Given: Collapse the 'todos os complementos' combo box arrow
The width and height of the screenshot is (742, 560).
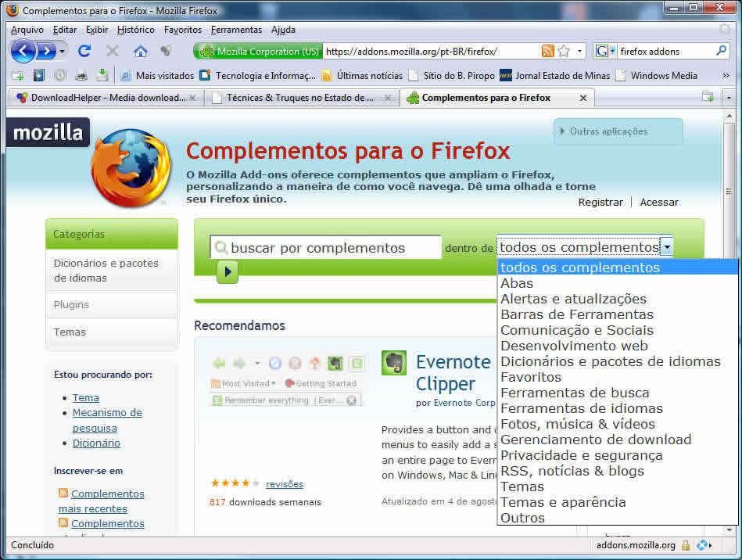Looking at the screenshot, I should tap(666, 247).
